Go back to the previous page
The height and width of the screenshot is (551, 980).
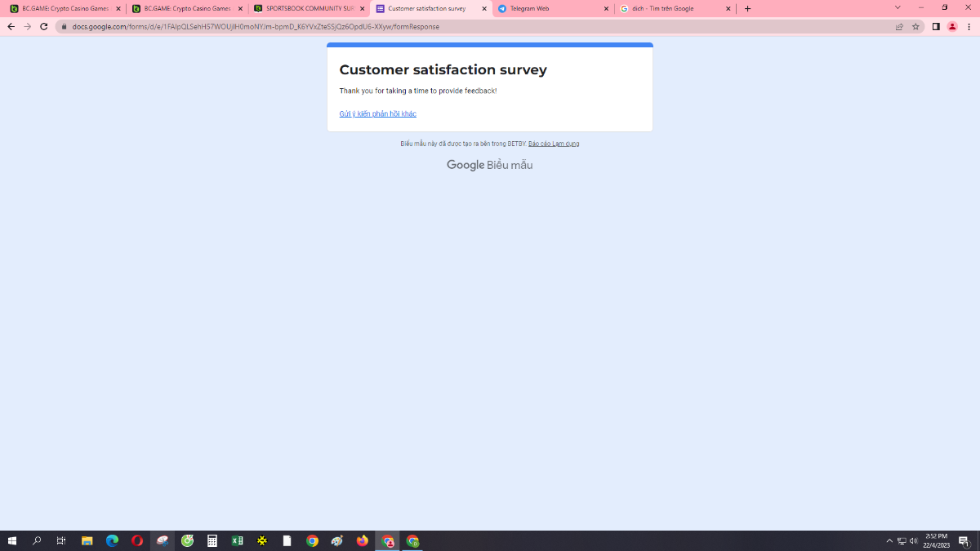pyautogui.click(x=11, y=26)
